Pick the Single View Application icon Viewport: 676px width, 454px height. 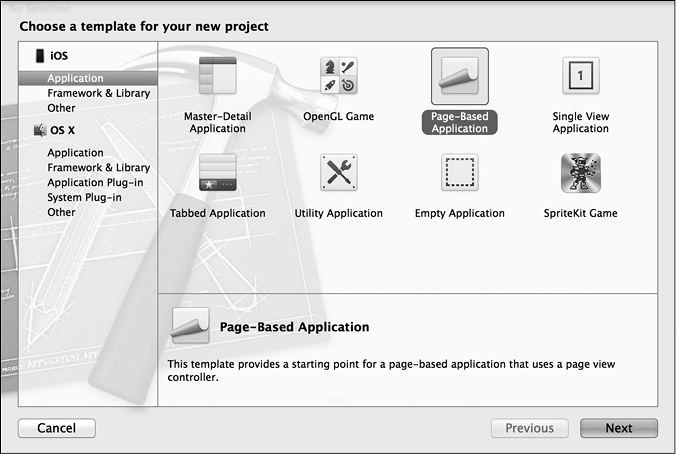pos(581,76)
